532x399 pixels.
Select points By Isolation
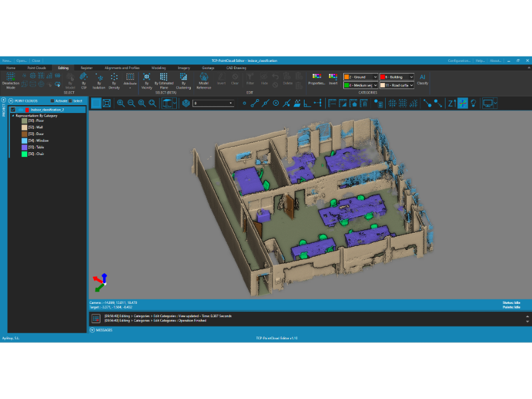click(x=99, y=80)
